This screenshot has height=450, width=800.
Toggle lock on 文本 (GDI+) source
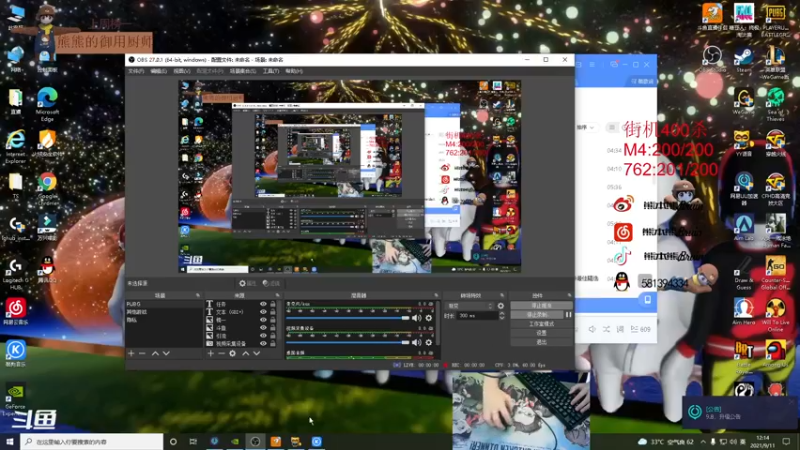coord(273,312)
